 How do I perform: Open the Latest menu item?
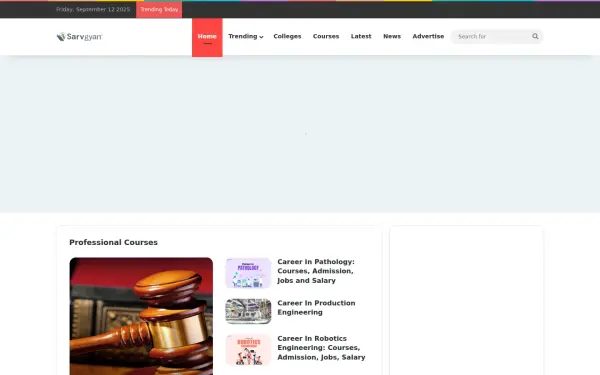tap(361, 36)
